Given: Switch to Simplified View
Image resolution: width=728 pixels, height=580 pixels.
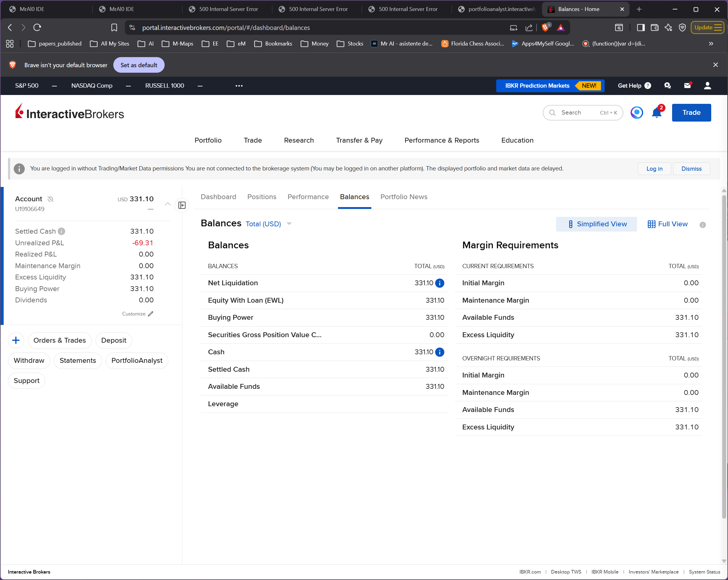Looking at the screenshot, I should pyautogui.click(x=596, y=224).
